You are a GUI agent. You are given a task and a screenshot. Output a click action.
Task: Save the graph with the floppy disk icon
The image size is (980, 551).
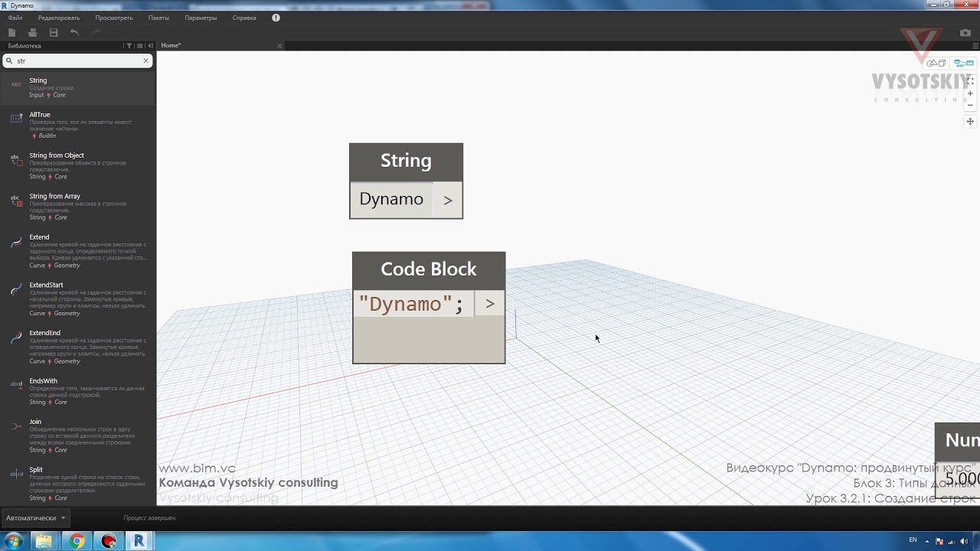coord(54,32)
